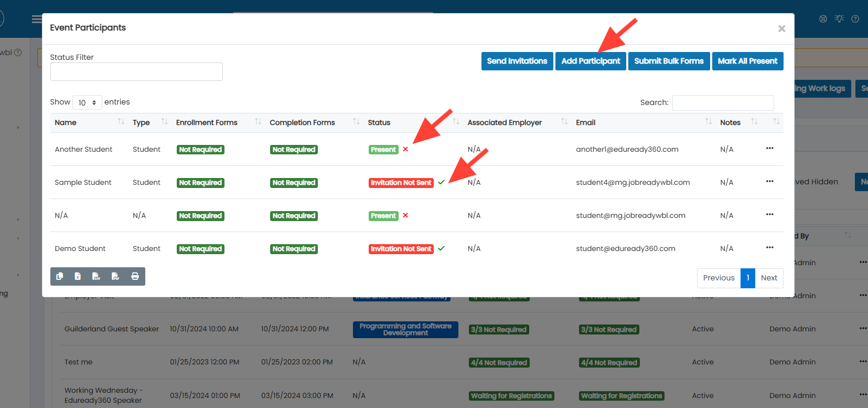Screen dimensions: 868x408
Task: Click email student4@mg.jobreadywbl.com
Action: click(x=633, y=182)
